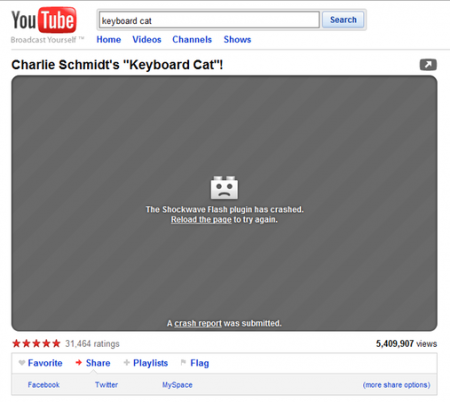This screenshot has width=450, height=402.
Task: Open the Home navigation tab
Action: click(x=109, y=40)
